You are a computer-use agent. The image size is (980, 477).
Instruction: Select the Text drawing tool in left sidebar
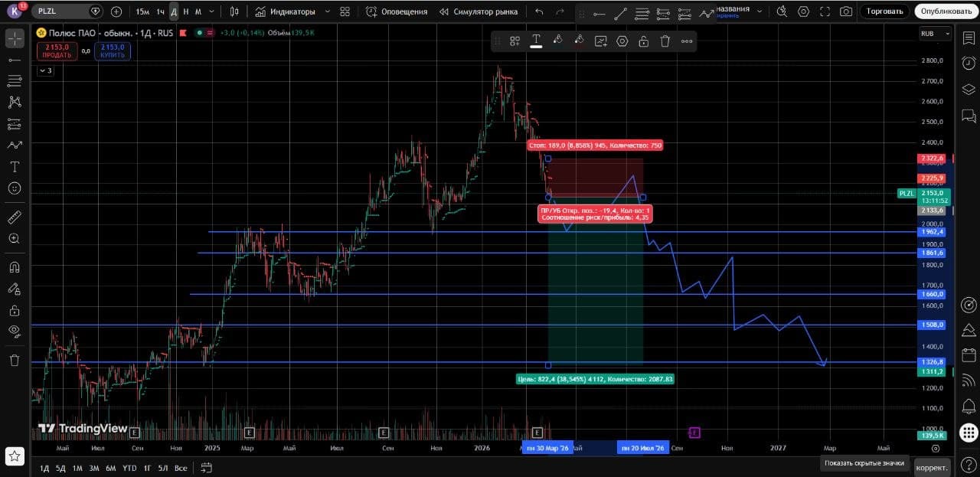coord(14,166)
